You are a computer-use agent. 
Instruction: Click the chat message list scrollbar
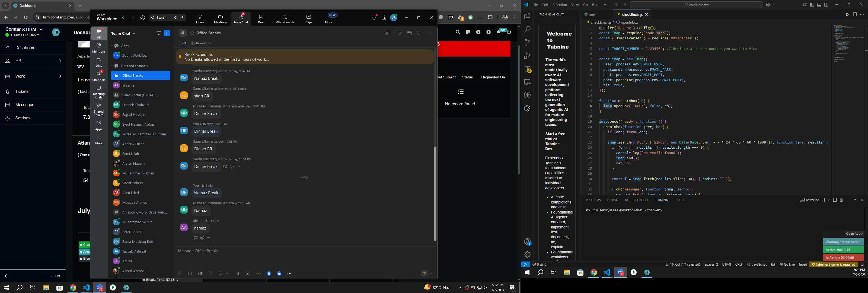click(435, 194)
